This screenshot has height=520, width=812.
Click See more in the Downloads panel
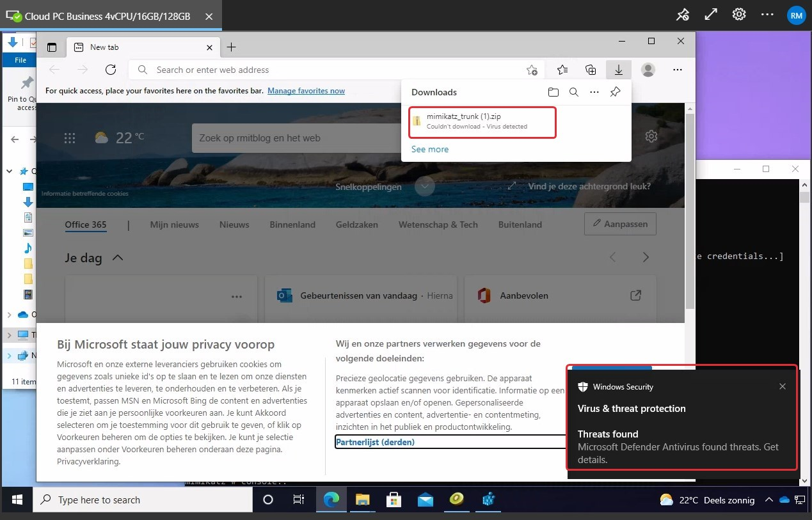coord(430,149)
